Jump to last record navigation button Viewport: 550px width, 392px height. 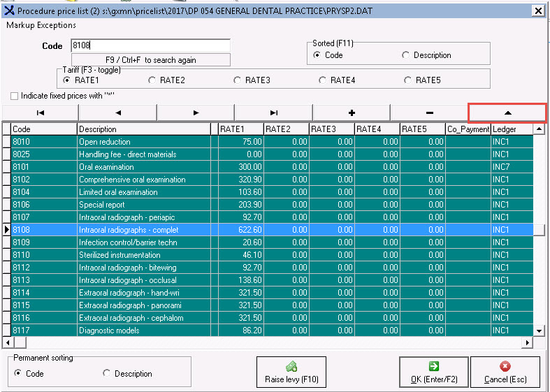(x=273, y=112)
